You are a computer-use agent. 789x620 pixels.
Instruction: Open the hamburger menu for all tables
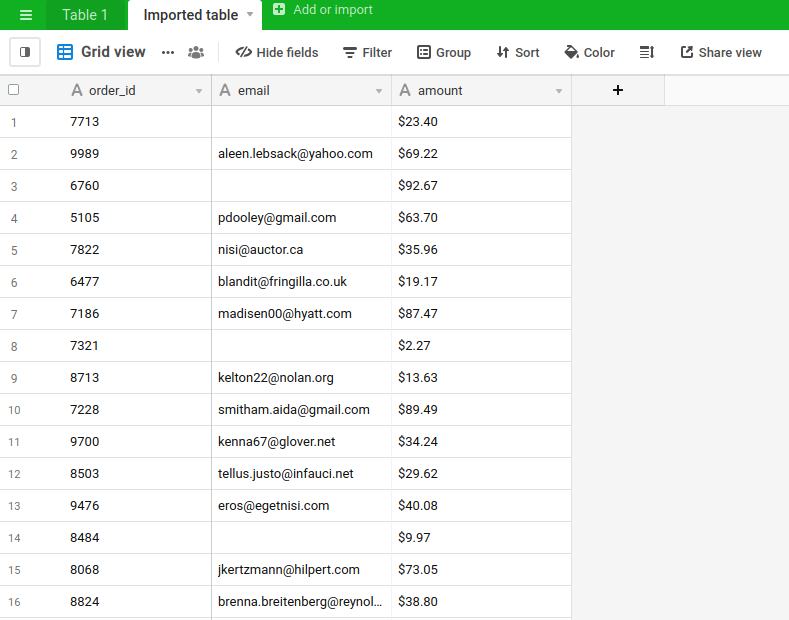coord(26,15)
